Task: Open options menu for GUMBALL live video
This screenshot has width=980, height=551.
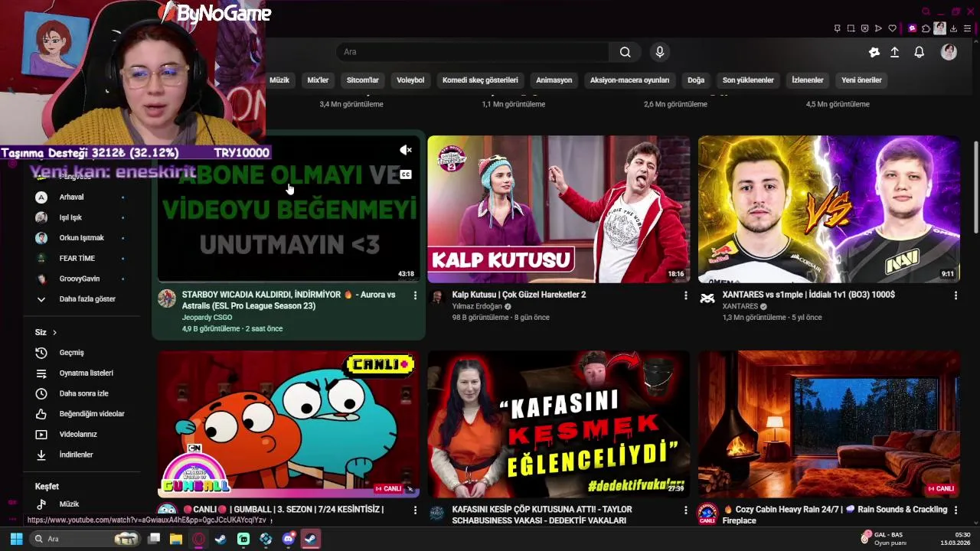Action: 416,510
